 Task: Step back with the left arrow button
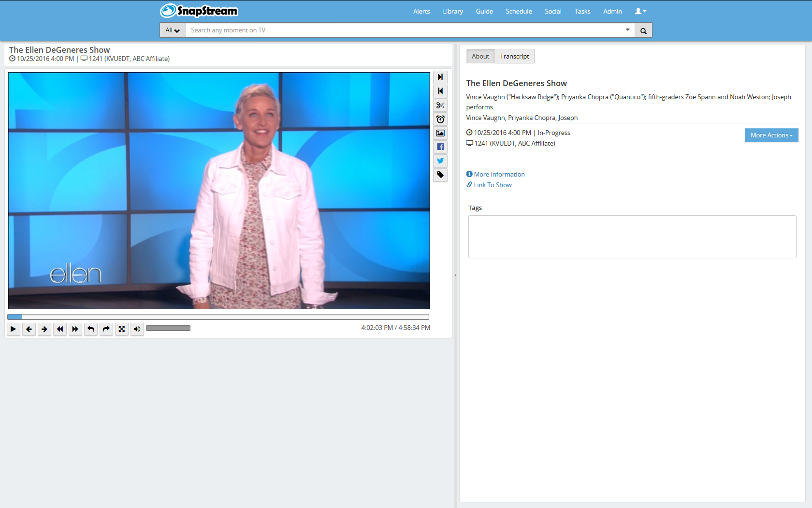29,329
